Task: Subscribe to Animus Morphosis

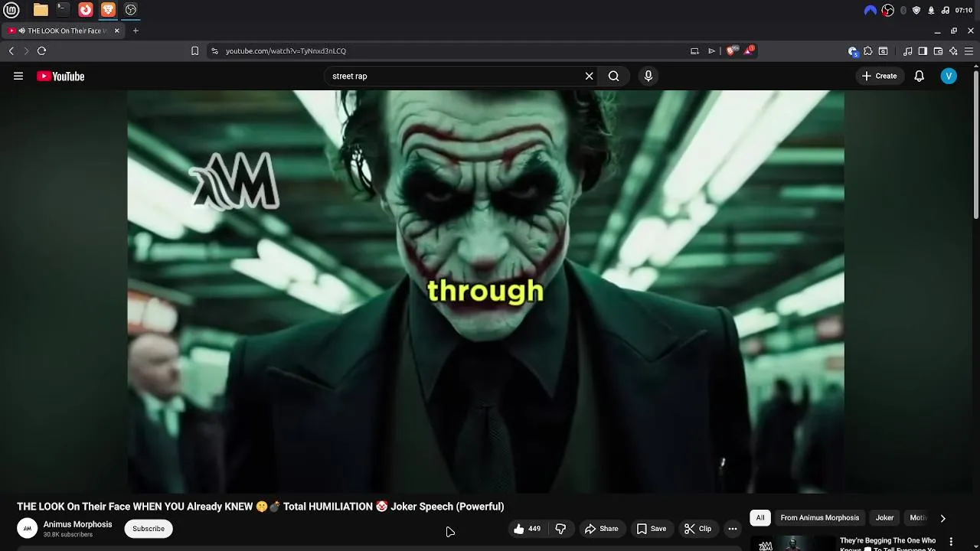Action: click(x=149, y=528)
